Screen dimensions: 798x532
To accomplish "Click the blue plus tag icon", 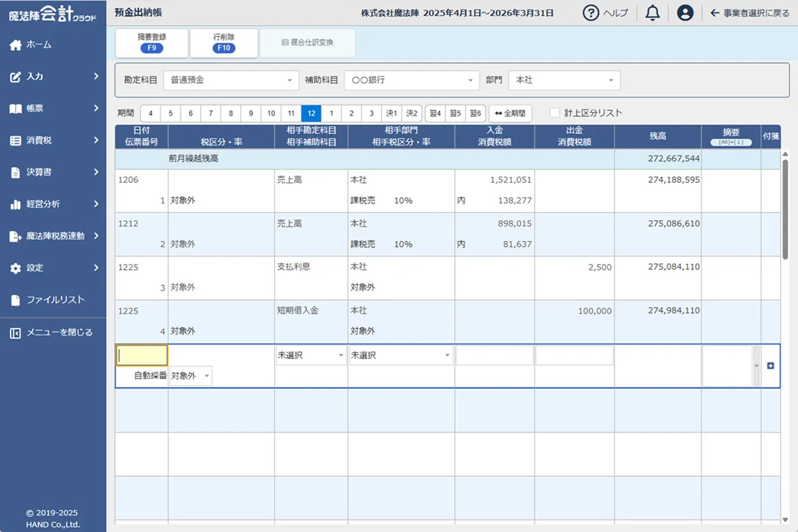I will click(771, 366).
